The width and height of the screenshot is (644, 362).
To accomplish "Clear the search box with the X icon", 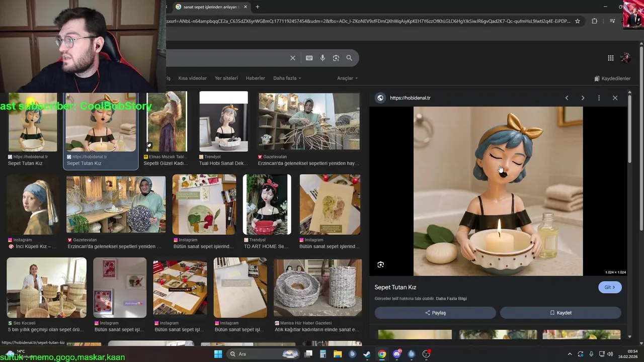I will click(292, 58).
